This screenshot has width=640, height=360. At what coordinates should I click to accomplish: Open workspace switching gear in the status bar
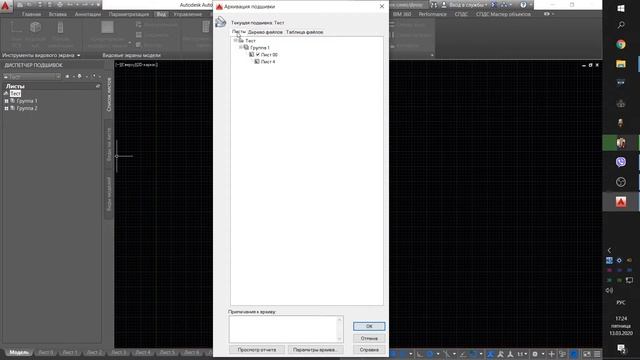(x=535, y=354)
